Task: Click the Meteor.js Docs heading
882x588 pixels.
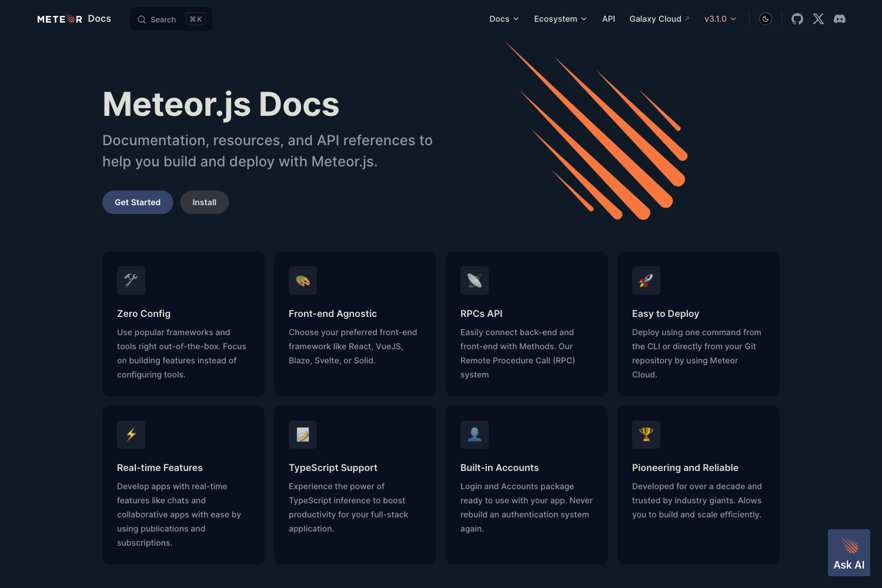Action: click(x=221, y=105)
